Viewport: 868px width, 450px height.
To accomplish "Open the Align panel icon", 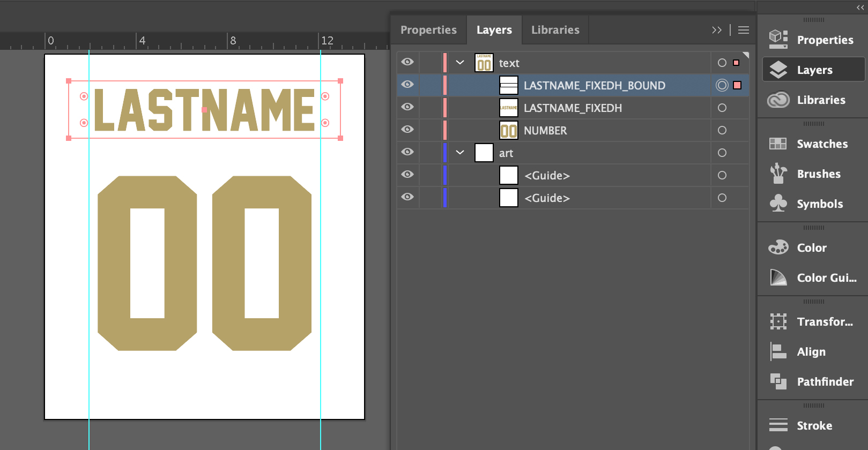I will click(x=778, y=351).
